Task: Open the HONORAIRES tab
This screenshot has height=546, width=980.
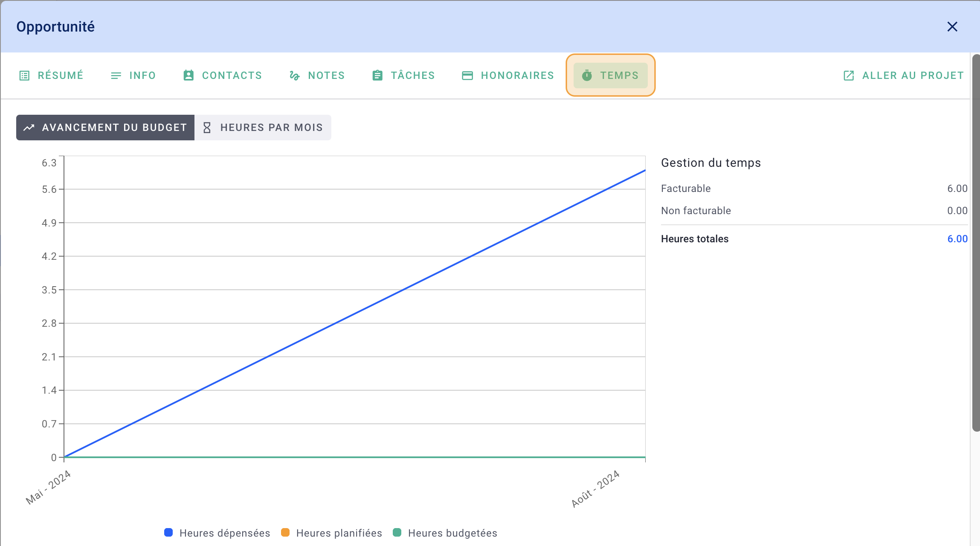Action: click(508, 76)
